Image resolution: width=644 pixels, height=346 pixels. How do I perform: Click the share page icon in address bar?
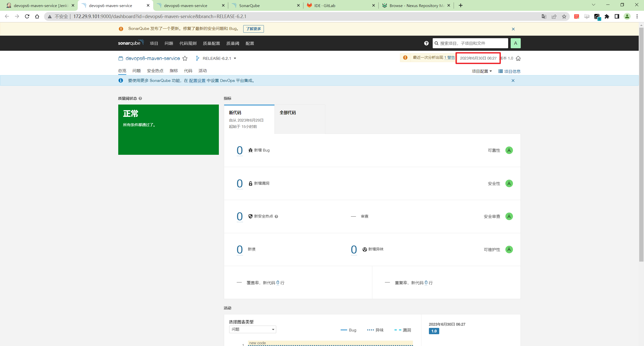pos(554,16)
